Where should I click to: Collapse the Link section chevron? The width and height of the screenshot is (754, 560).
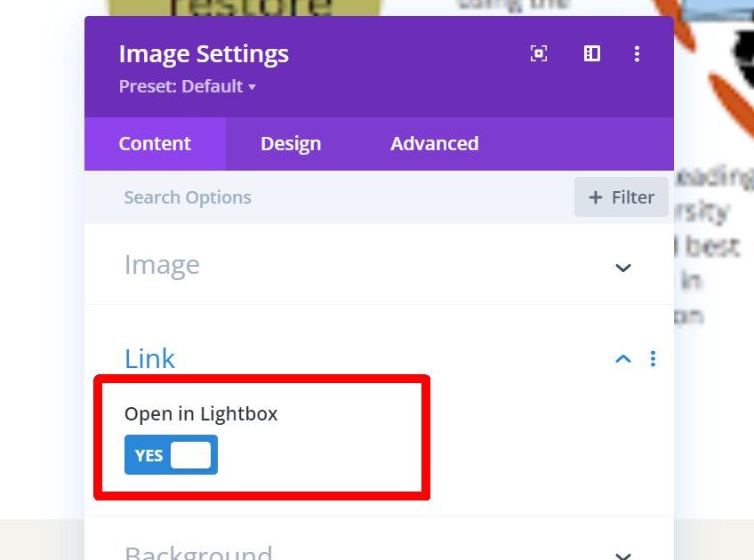point(622,358)
